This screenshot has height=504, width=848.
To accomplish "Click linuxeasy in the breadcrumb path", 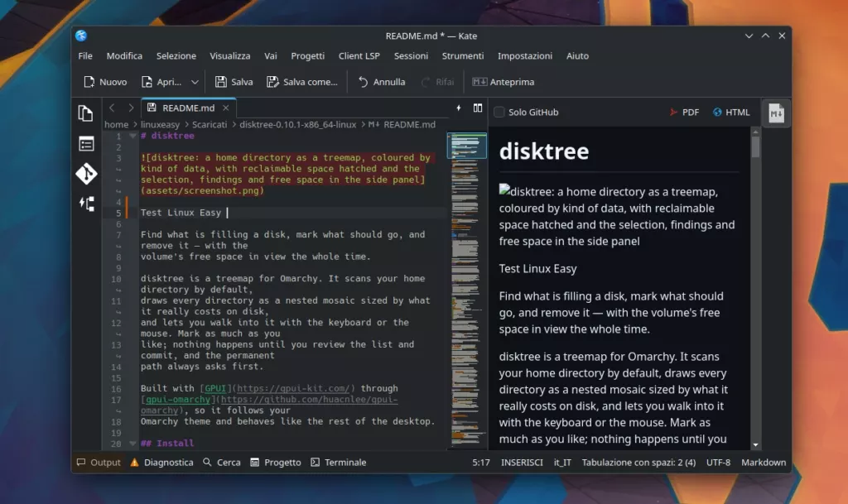I will [160, 125].
